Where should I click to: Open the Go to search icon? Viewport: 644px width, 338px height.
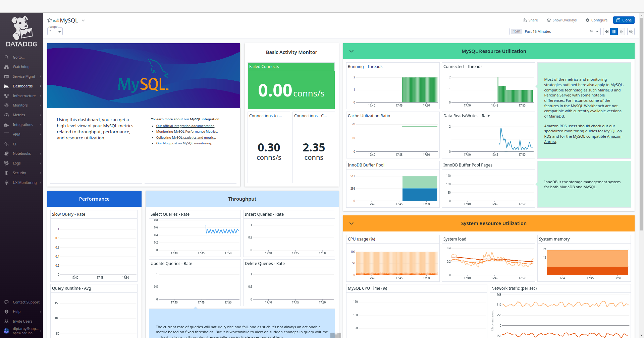pos(6,57)
